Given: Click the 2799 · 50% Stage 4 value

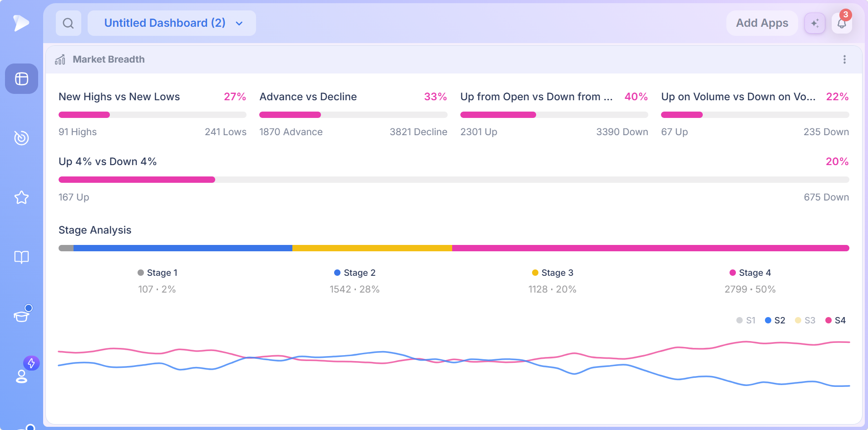Looking at the screenshot, I should (x=750, y=289).
